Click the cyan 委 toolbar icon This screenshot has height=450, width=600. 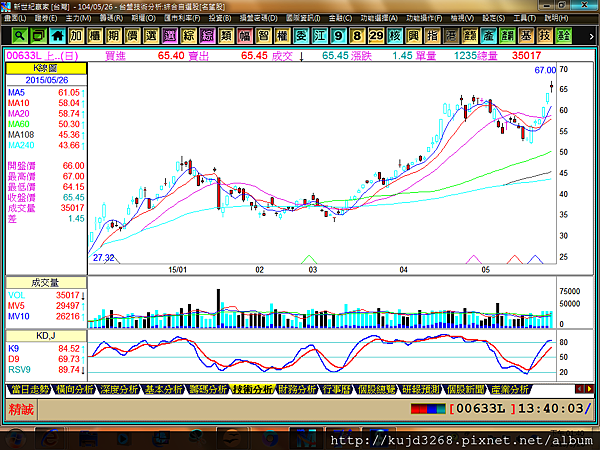pos(301,36)
